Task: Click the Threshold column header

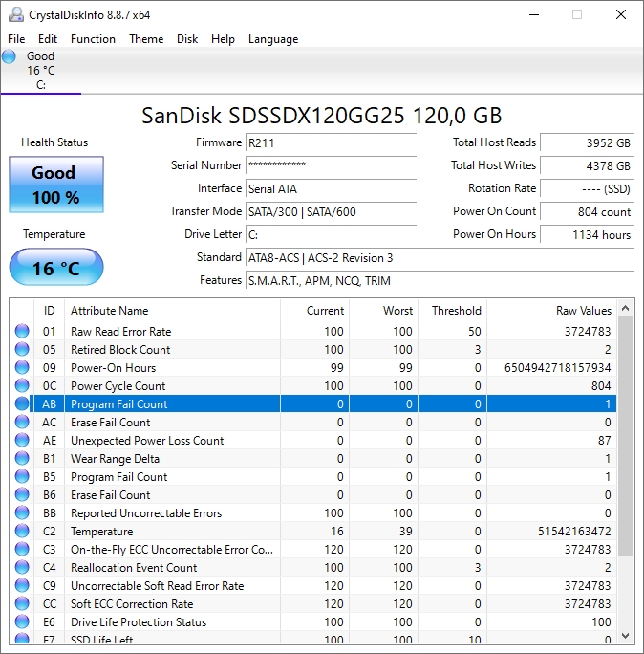Action: tap(452, 311)
